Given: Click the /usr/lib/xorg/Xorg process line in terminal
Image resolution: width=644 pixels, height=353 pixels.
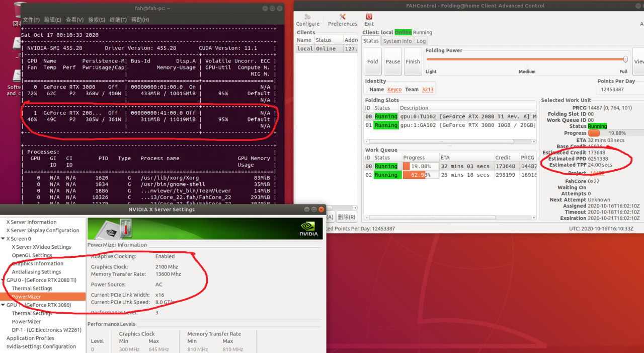Looking at the screenshot, I should [x=148, y=178].
